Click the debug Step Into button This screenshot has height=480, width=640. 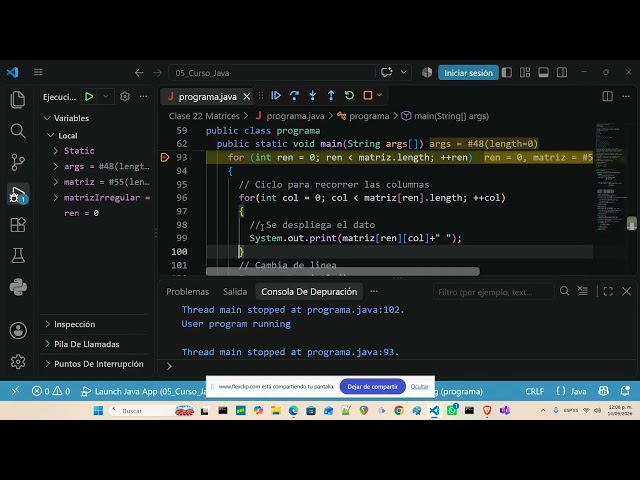pos(313,96)
